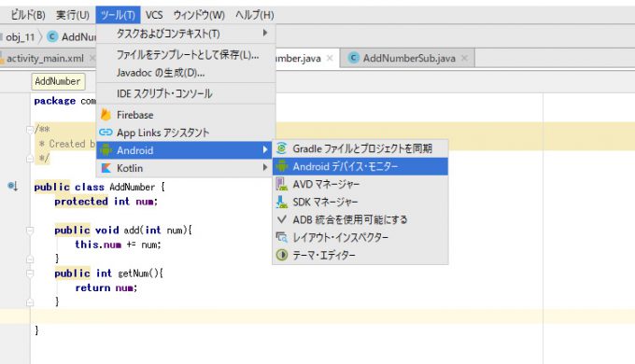Collapse the Javadoc comment fold marker
Viewport: 635px width, 364px height.
click(x=30, y=130)
